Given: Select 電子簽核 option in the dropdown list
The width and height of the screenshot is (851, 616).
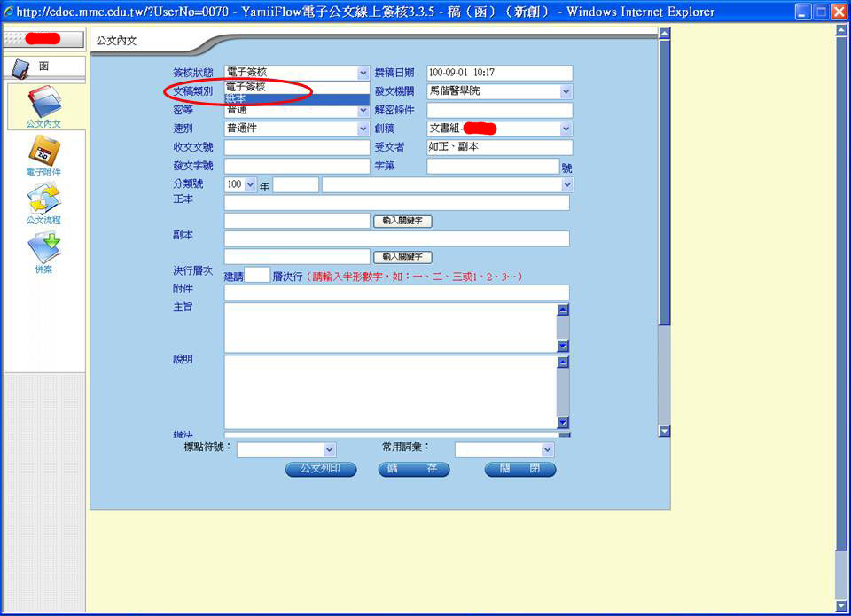Looking at the screenshot, I should point(297,87).
